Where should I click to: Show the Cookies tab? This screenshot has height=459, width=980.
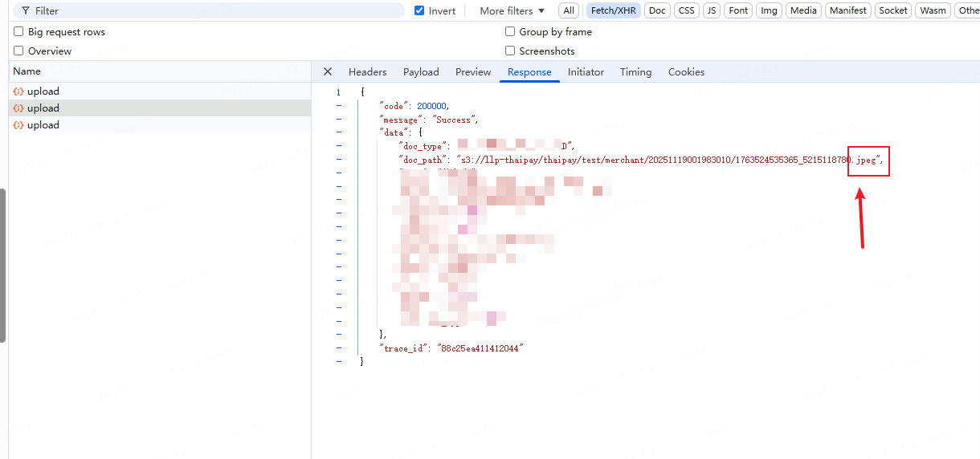(x=686, y=72)
